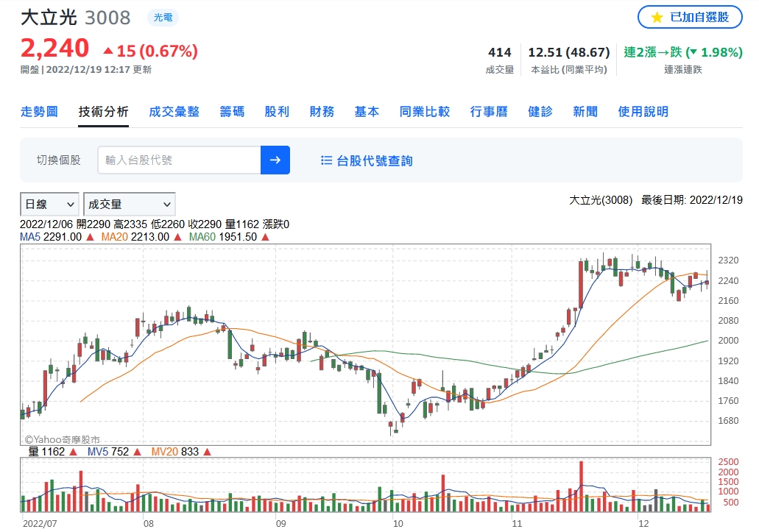Open the 日線 period dropdown
Image resolution: width=759 pixels, height=532 pixels.
[x=49, y=204]
